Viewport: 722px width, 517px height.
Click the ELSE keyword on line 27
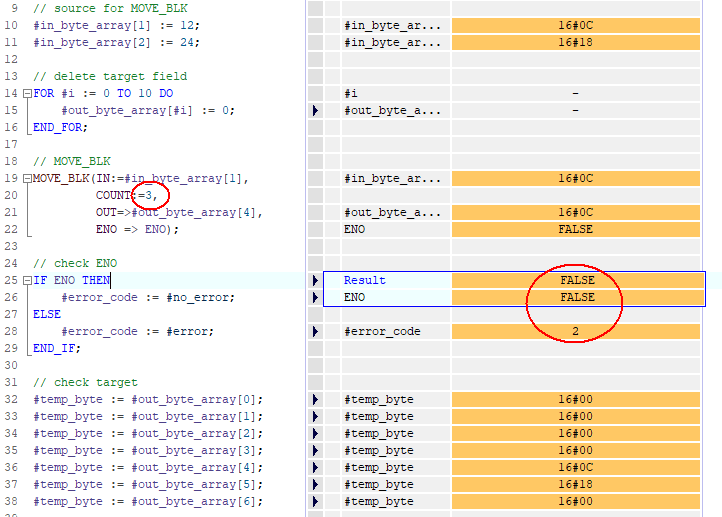tap(46, 315)
